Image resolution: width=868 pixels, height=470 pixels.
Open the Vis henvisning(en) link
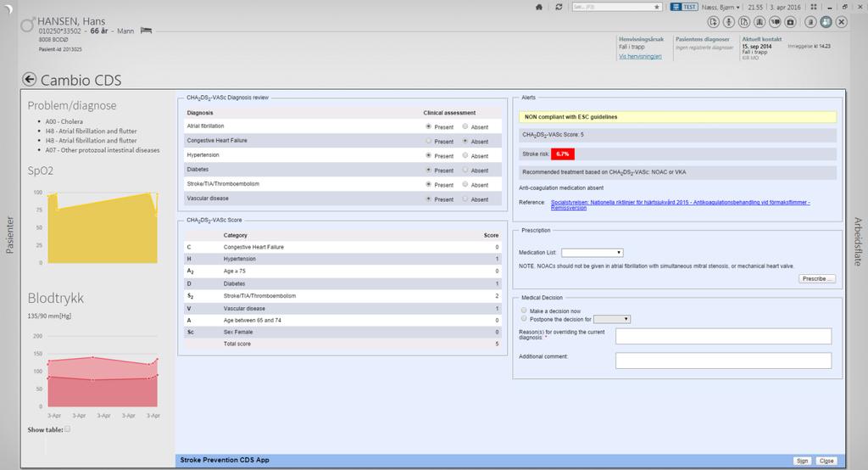pos(640,57)
